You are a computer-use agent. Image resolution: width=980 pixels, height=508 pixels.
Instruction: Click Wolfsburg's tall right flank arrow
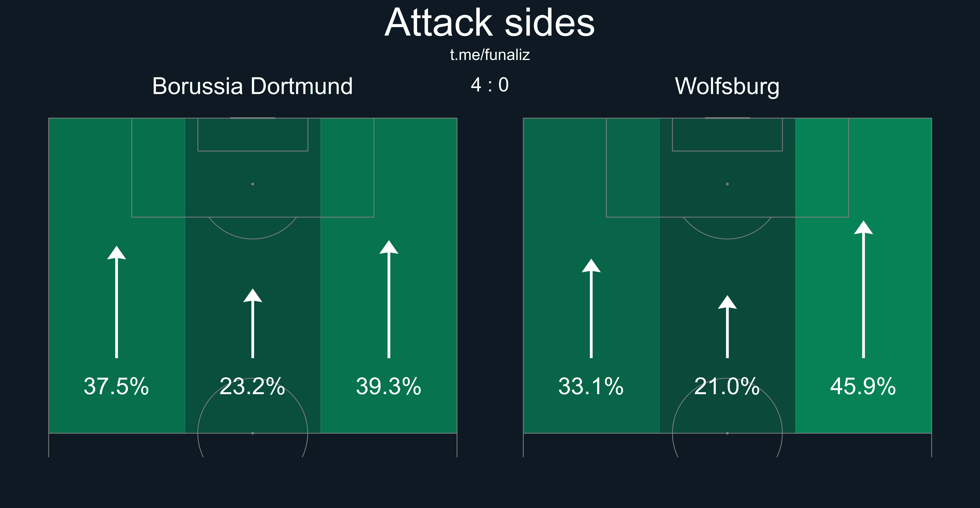pyautogui.click(x=864, y=289)
